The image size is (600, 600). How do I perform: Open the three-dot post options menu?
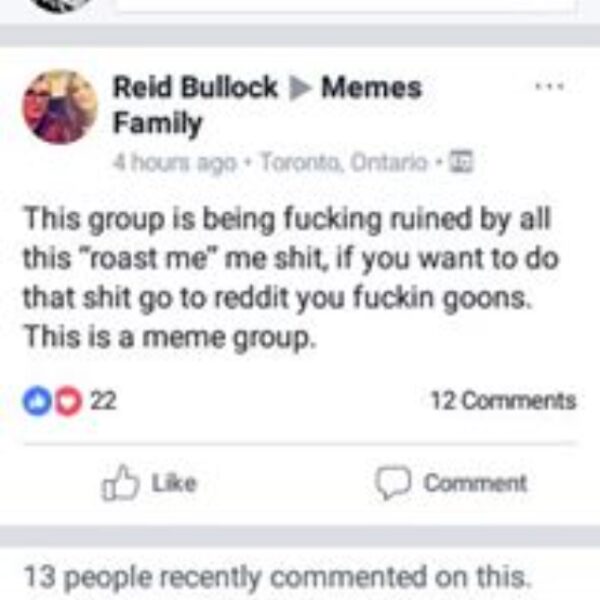click(549, 86)
